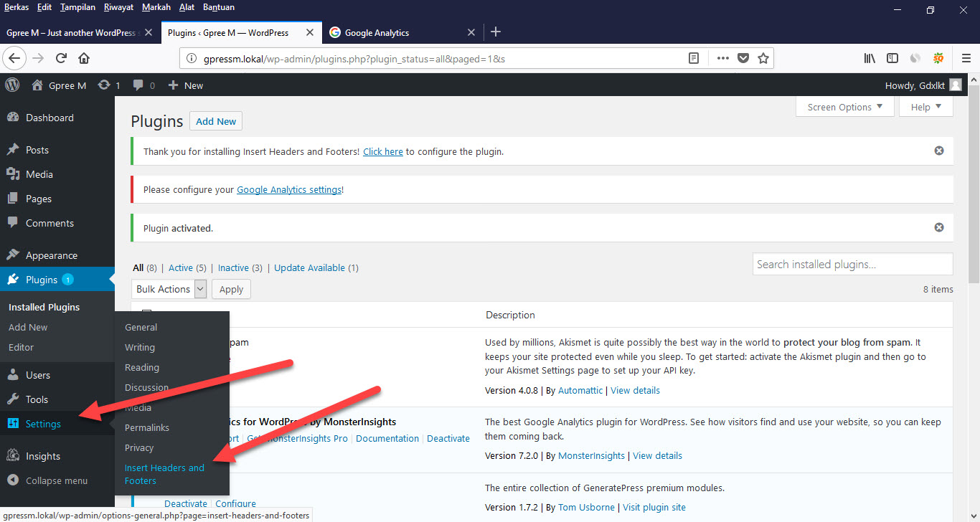Expand the Screen Options panel
This screenshot has height=522, width=980.
point(845,107)
